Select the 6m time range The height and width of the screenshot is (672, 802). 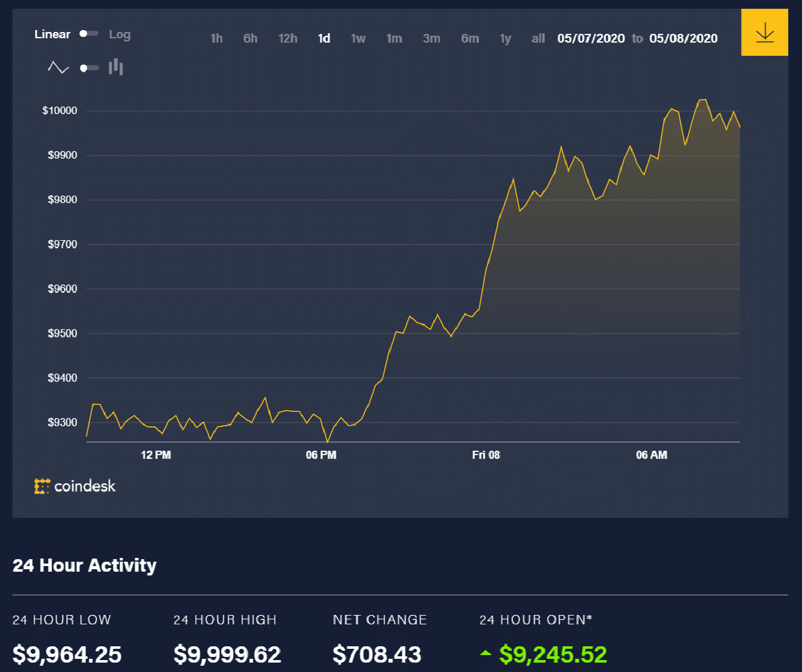[470, 38]
